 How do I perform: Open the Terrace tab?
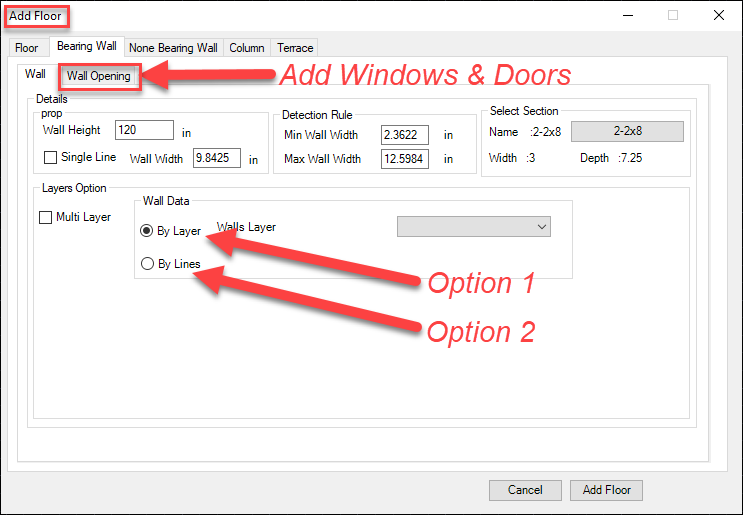(295, 47)
